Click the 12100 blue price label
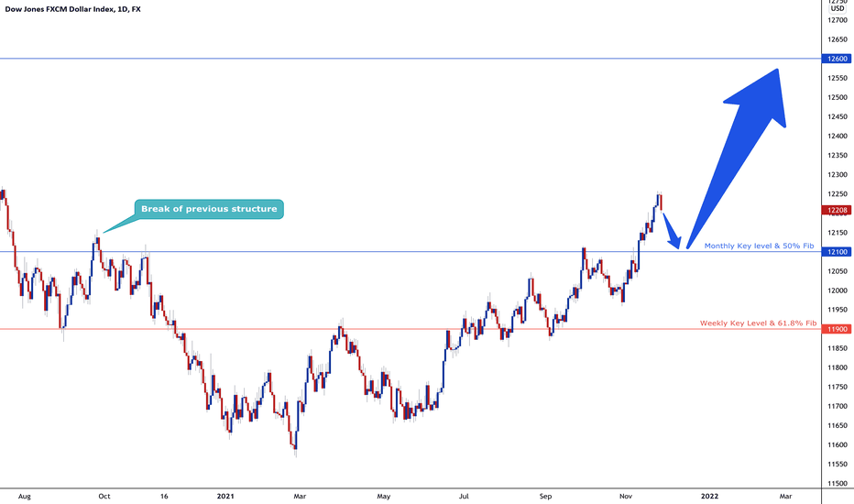Viewport: 854px width, 504px height. (x=837, y=252)
